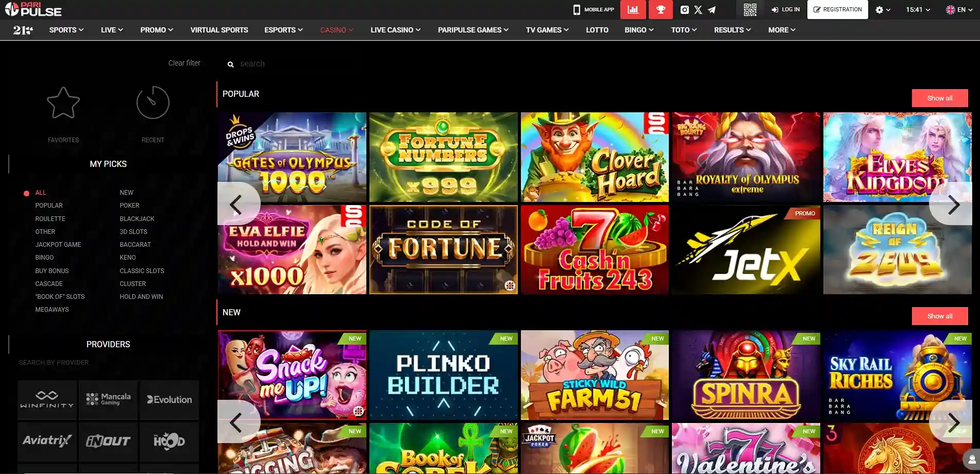
Task: Click Show all in Popular section
Action: (939, 98)
